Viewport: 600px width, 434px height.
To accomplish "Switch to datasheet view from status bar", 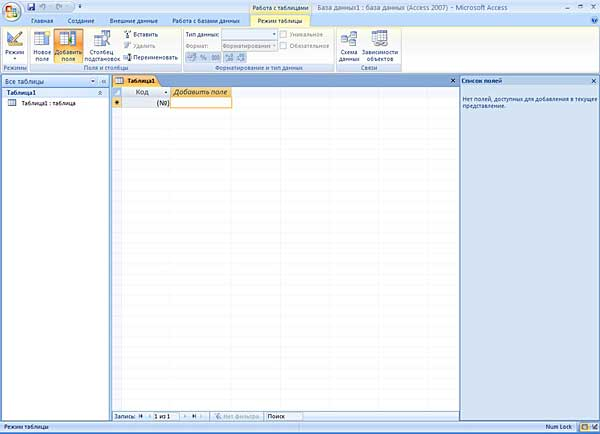I will [585, 427].
